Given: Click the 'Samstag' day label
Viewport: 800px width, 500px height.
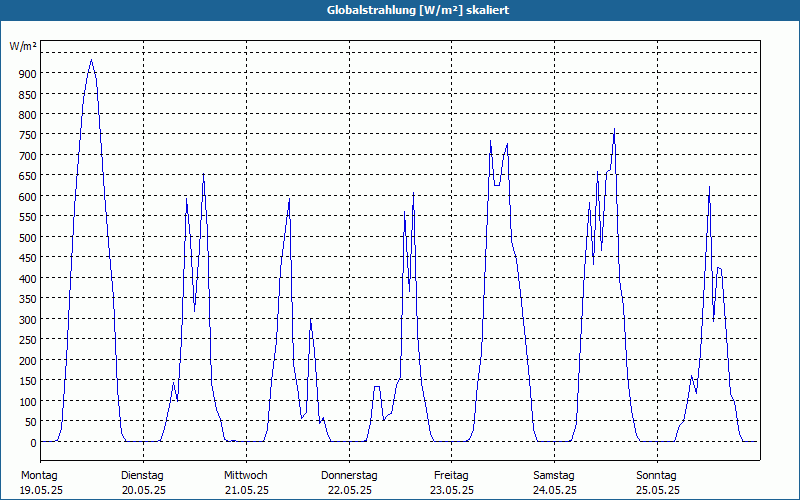Looking at the screenshot, I should tap(554, 476).
